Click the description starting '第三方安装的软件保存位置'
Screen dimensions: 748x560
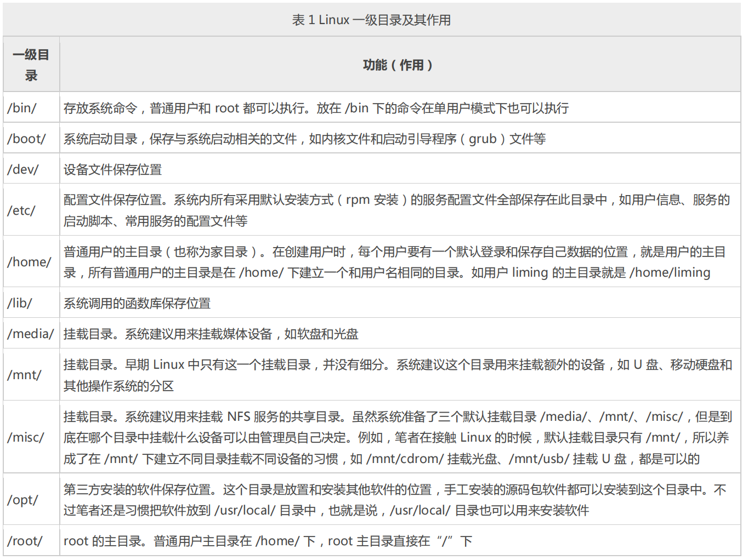tap(395, 499)
